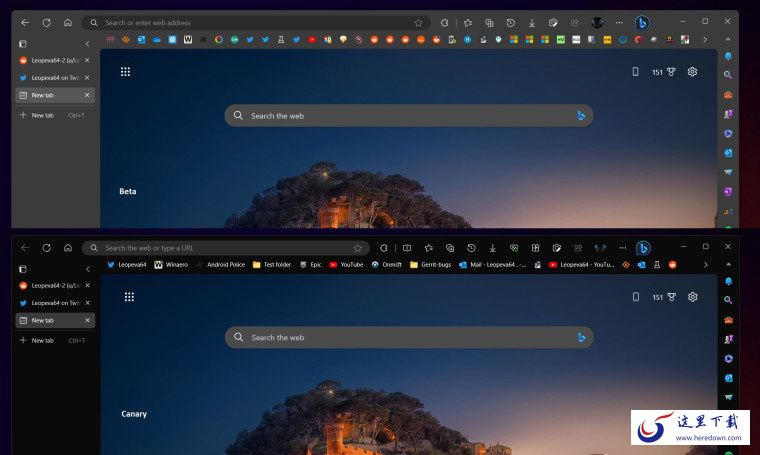Open Favorites in the Canary window toolbar

tap(428, 248)
